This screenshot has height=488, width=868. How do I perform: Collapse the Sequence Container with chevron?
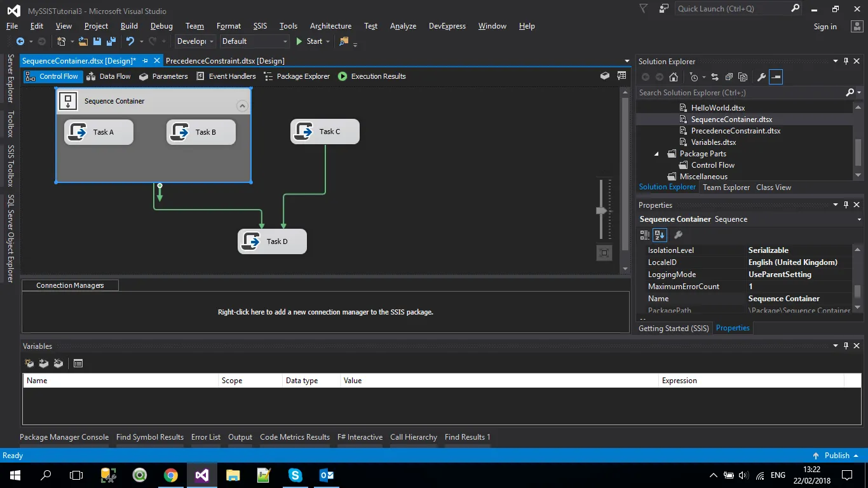pyautogui.click(x=241, y=106)
